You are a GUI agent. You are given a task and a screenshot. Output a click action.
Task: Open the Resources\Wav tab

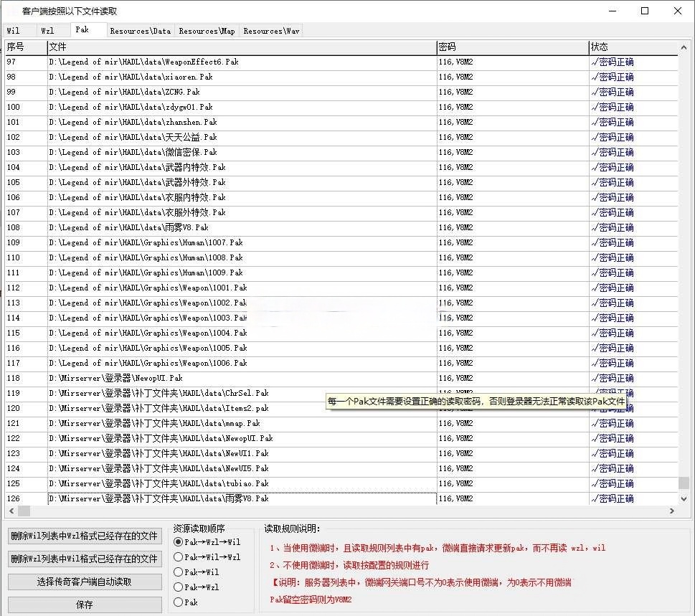(271, 31)
